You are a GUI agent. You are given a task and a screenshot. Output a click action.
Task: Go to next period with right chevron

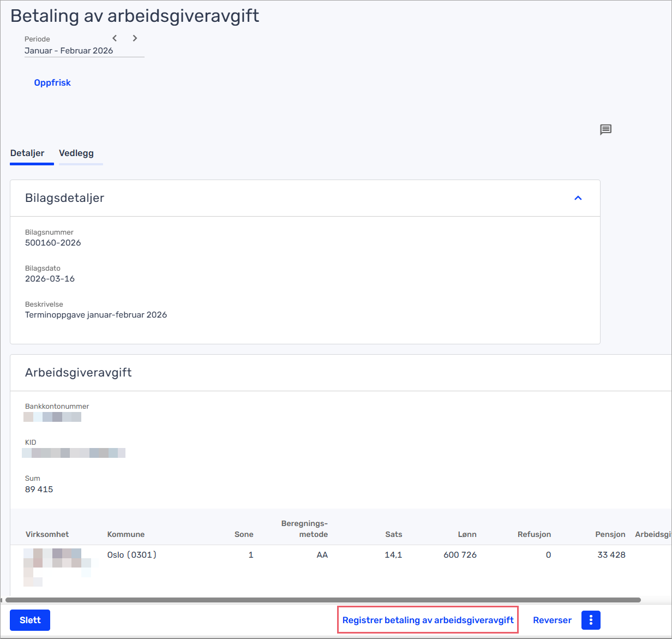(135, 38)
